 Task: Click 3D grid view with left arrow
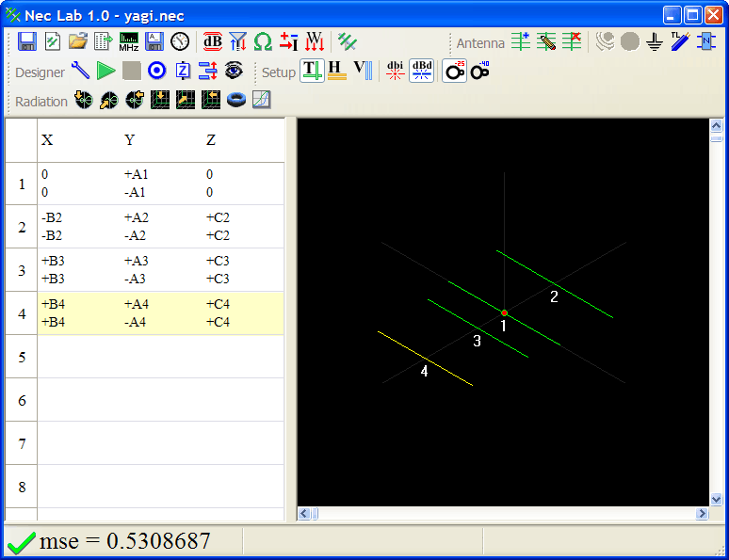click(211, 100)
